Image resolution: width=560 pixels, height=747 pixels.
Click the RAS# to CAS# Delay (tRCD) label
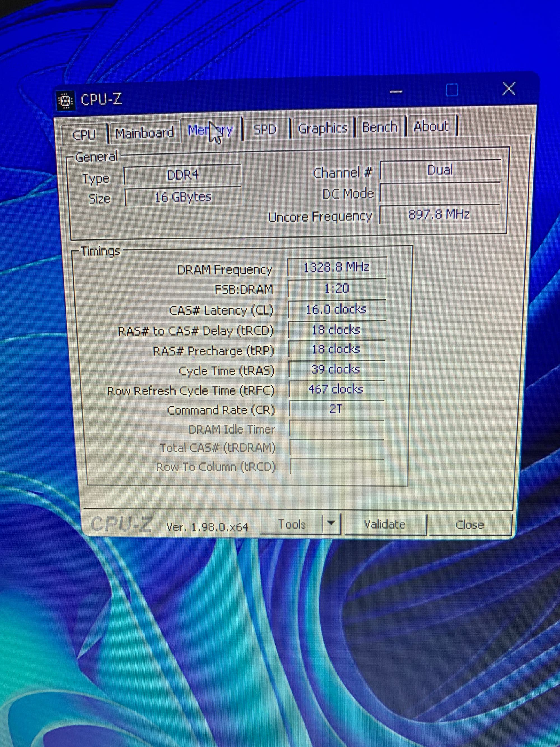pos(196,331)
